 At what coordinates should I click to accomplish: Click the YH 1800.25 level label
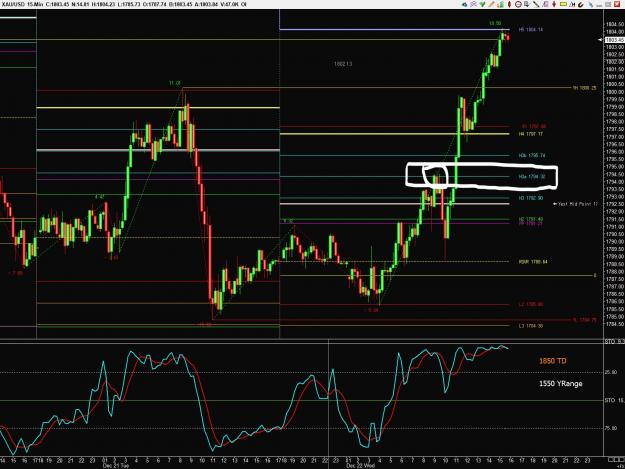tap(584, 88)
